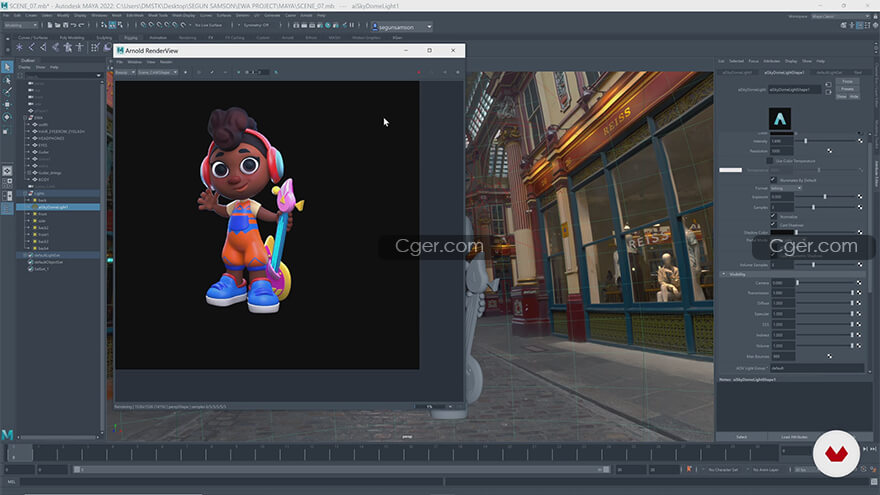
Task: Open the Sculpting shelf tab
Action: (x=104, y=38)
